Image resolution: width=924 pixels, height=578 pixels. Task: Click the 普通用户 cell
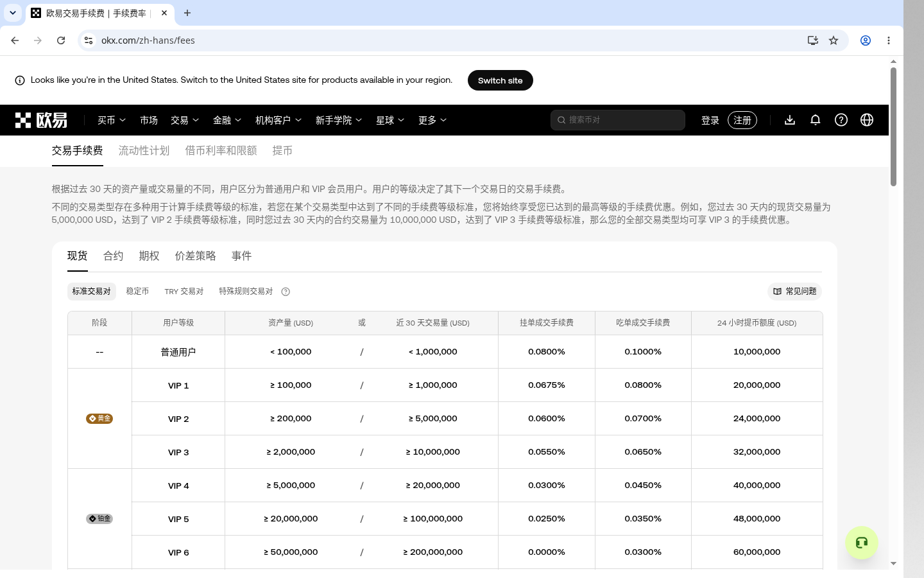[x=178, y=352]
